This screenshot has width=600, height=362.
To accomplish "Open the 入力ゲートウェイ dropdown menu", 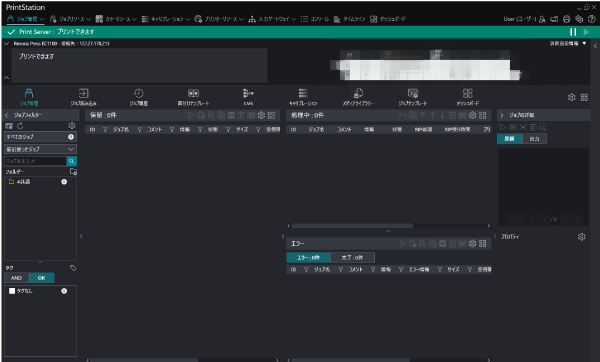I will (272, 19).
